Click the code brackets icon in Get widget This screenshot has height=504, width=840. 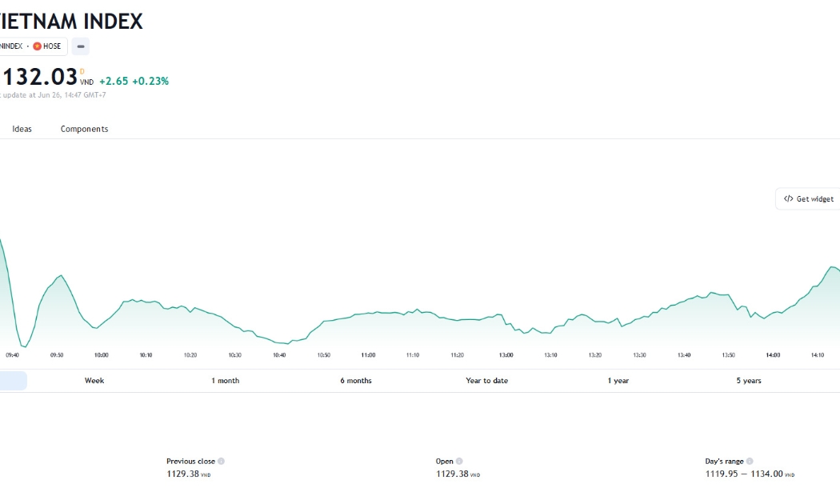788,198
